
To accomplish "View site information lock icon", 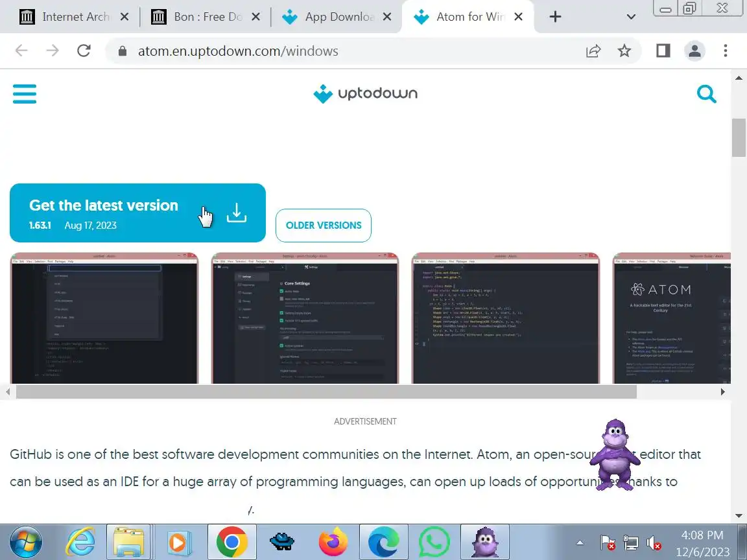I will point(123,51).
